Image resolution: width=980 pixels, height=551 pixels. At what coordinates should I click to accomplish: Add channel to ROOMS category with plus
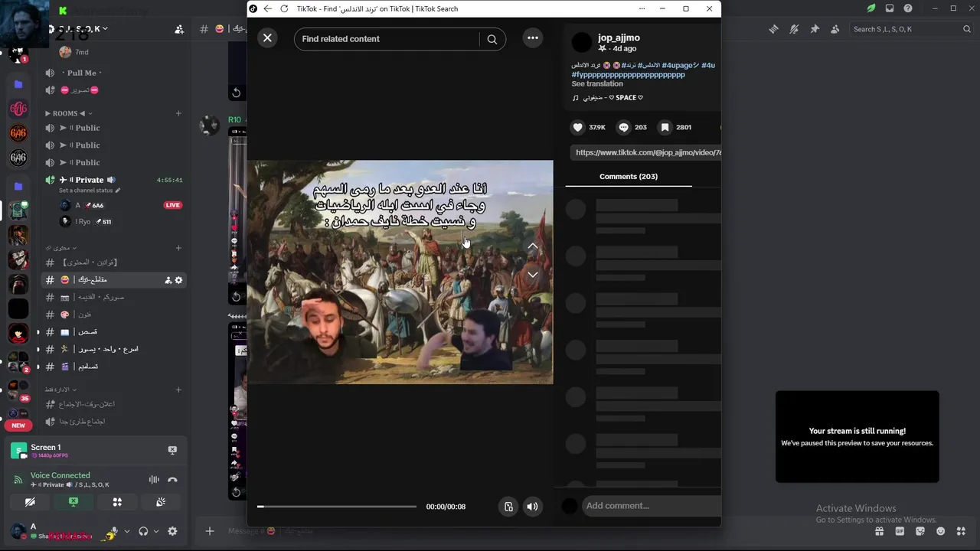click(x=178, y=113)
